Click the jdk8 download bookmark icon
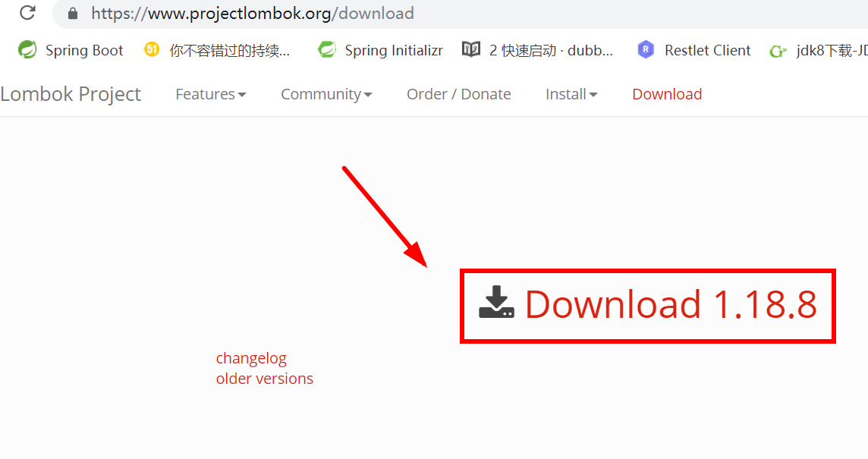The width and height of the screenshot is (868, 459). (778, 51)
